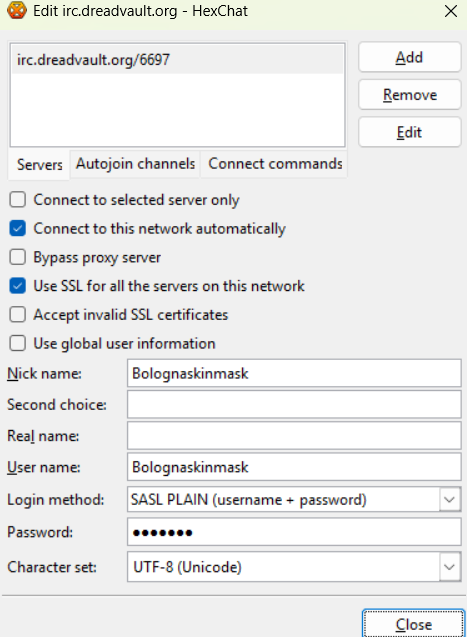Switch to the Autojoin channels tab

click(x=135, y=164)
